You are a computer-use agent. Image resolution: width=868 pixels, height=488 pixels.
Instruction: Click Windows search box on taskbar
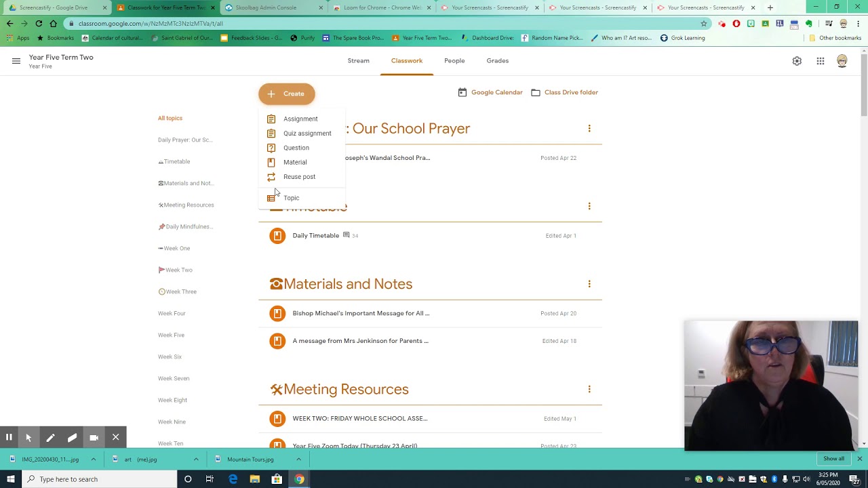tap(100, 479)
